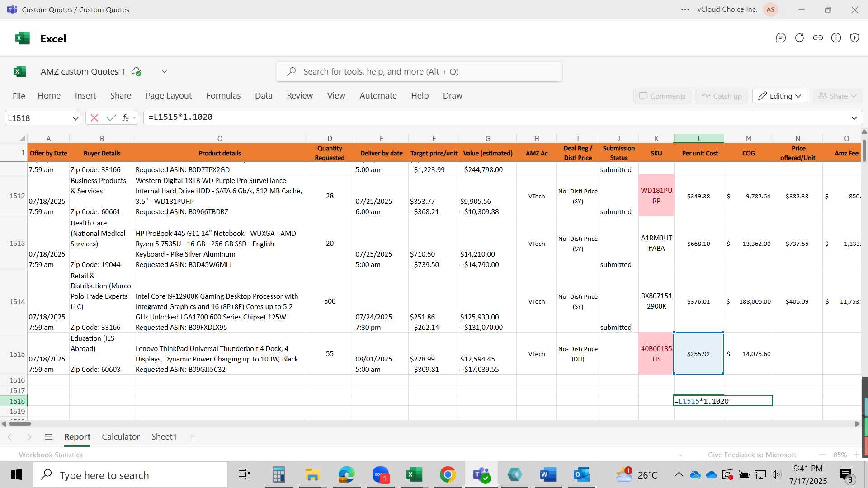Image resolution: width=868 pixels, height=488 pixels.
Task: Open Word from the taskbar
Action: point(547,475)
